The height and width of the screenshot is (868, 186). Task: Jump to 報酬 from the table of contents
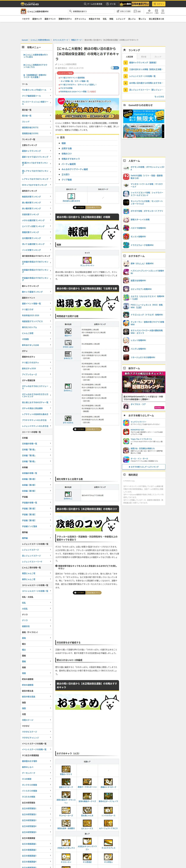[x=63, y=143]
